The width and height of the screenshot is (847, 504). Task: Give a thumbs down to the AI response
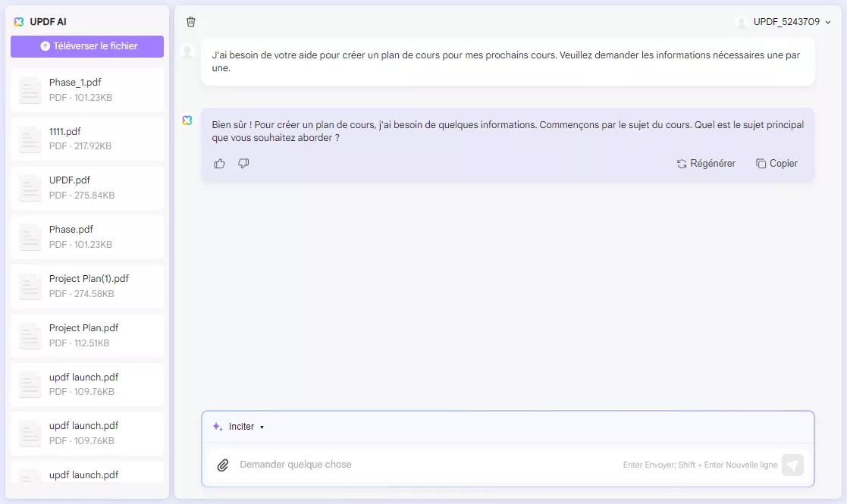(x=243, y=163)
